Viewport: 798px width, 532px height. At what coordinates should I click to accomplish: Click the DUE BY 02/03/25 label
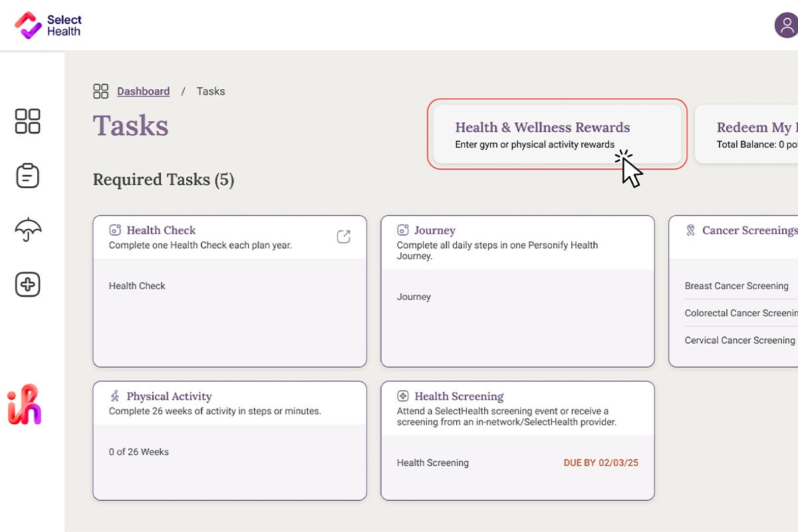[x=601, y=463]
